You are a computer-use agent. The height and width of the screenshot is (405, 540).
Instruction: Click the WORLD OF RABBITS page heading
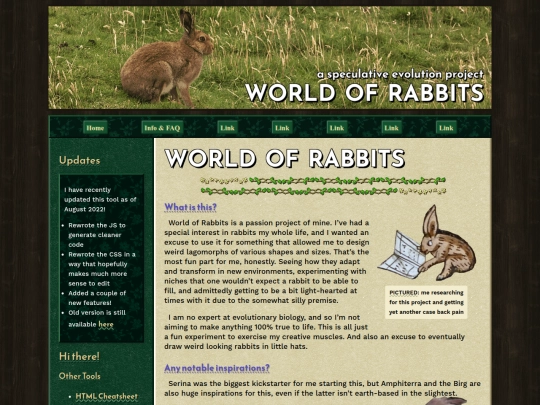[284, 158]
